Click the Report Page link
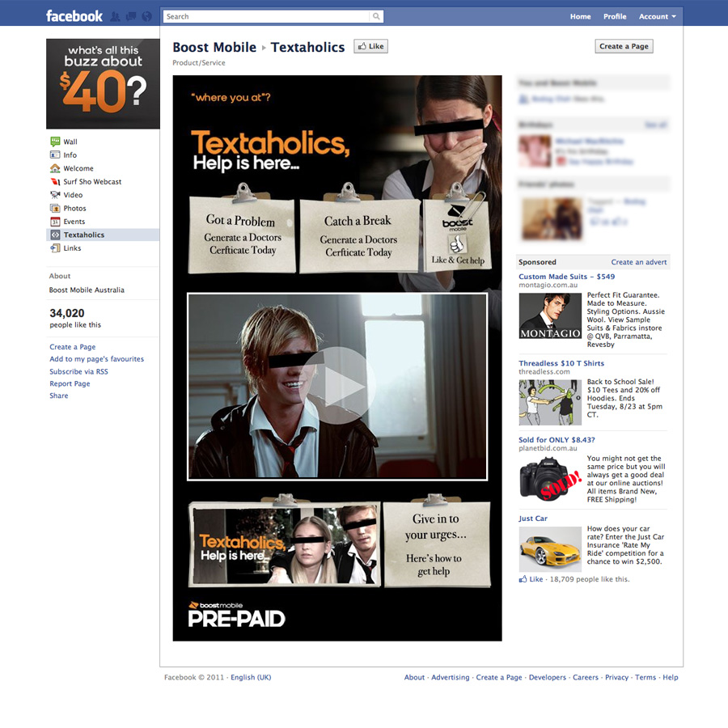 [70, 383]
